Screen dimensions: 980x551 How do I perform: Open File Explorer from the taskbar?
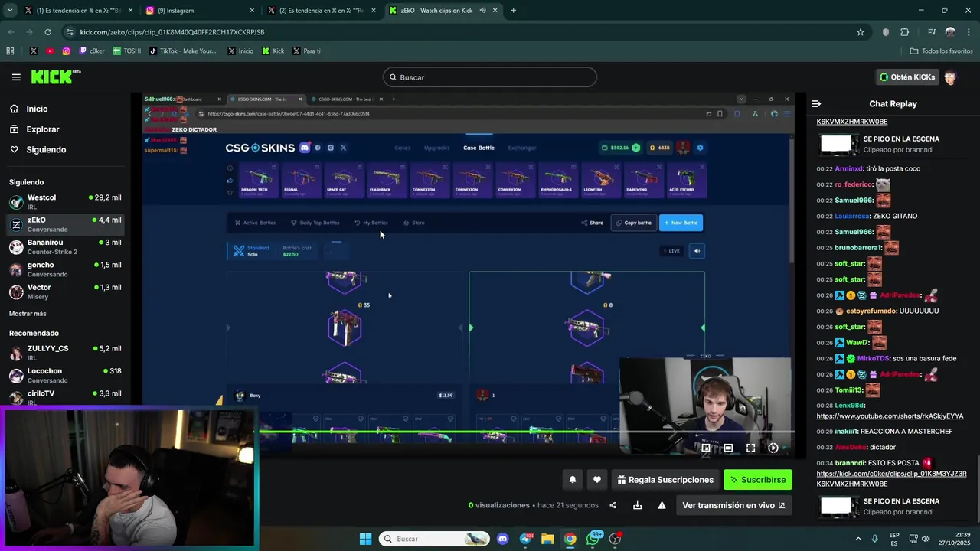pos(547,539)
